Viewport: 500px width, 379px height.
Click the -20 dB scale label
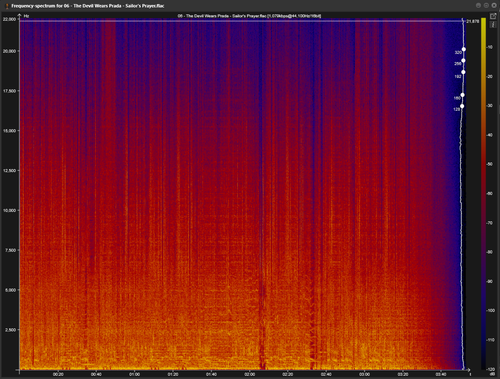(490, 77)
